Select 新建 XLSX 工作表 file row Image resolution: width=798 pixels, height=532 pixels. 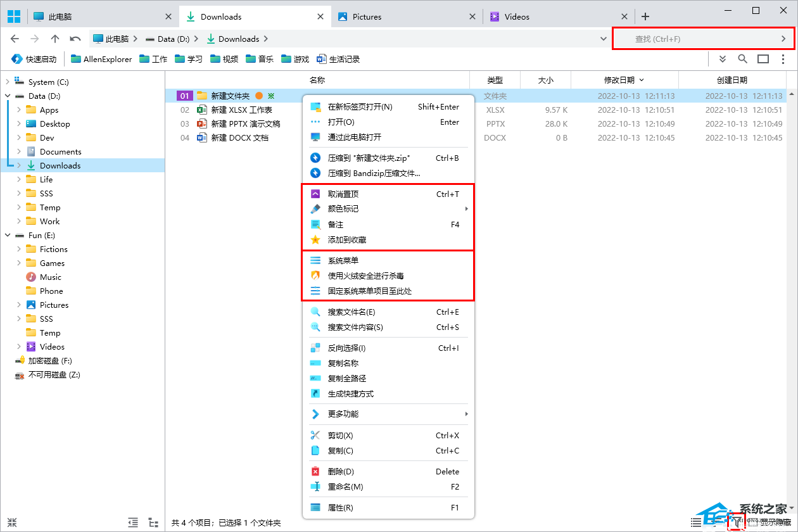click(476, 110)
